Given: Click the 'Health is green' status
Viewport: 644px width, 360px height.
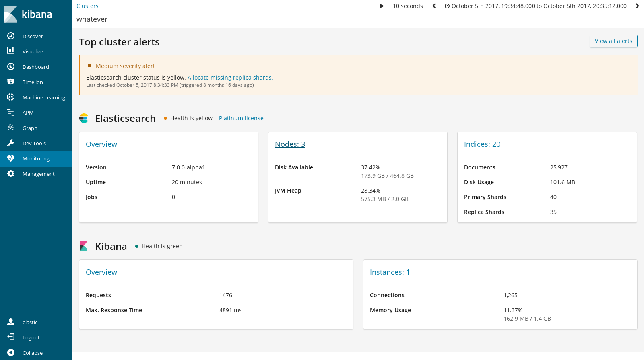Looking at the screenshot, I should [162, 246].
